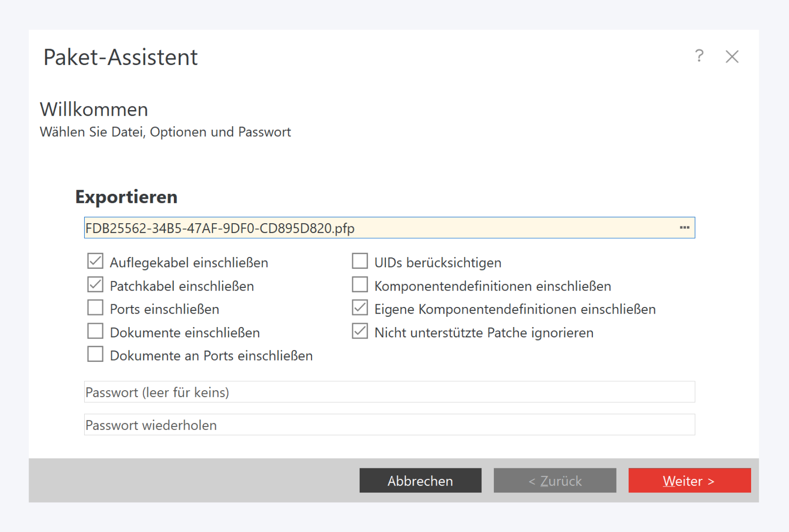Uncheck Auflegekabel einschließen
The height and width of the screenshot is (532, 789).
[x=95, y=261]
